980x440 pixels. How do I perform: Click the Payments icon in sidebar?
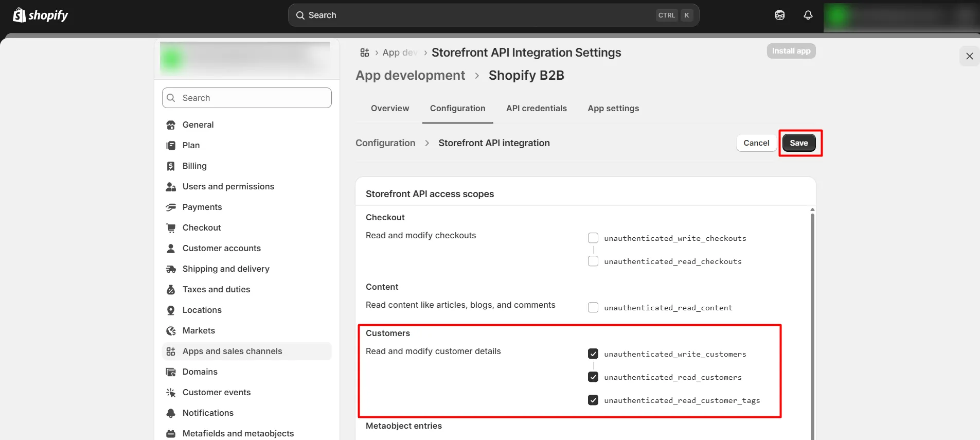(x=171, y=207)
